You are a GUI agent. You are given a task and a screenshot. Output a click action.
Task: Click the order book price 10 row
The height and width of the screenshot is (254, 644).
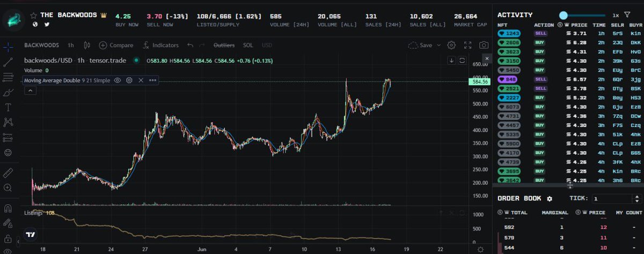tap(569, 248)
